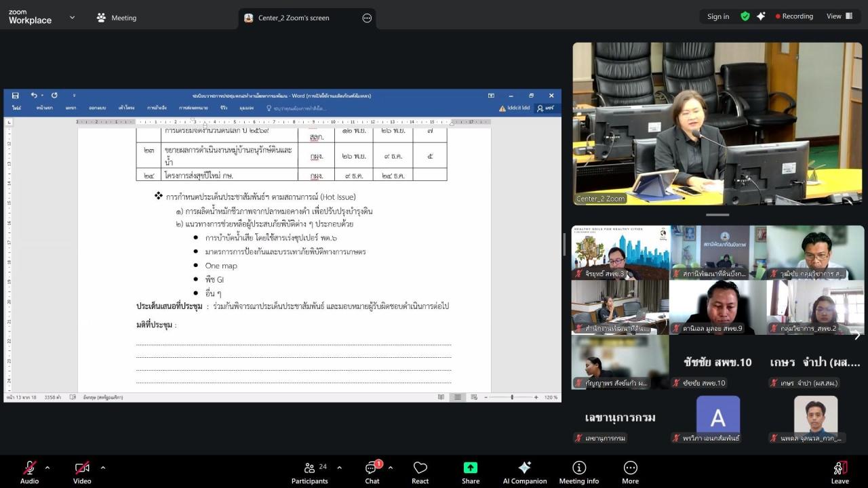Unmute microphone with the Audio button

tap(29, 472)
